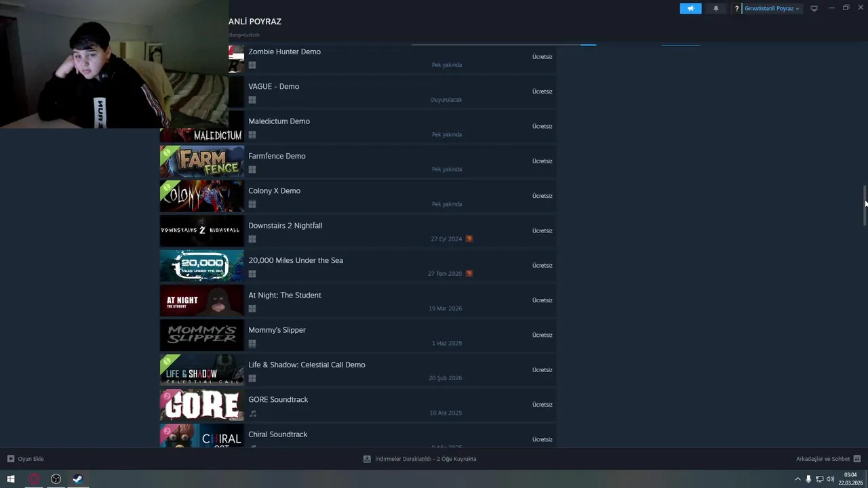
Task: Open Maledictum Demo title
Action: [x=279, y=121]
